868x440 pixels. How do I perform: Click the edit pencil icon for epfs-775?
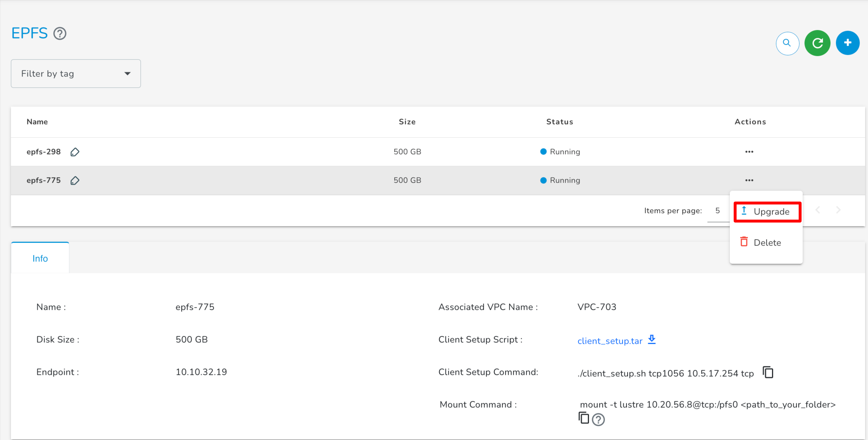[x=75, y=180]
